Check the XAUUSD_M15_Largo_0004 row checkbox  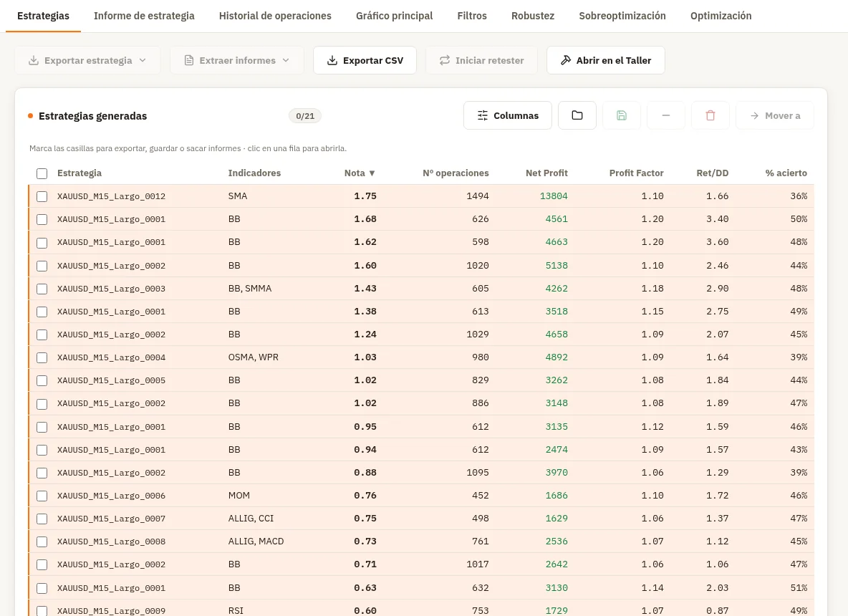42,357
